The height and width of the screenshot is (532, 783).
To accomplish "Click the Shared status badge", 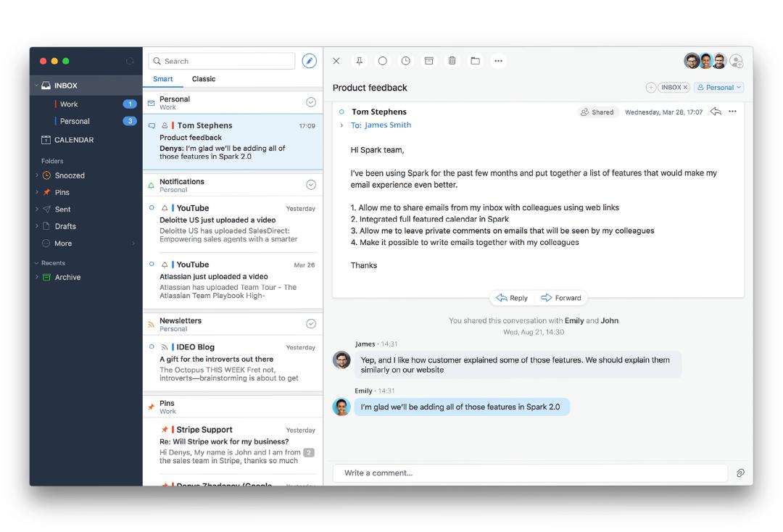I will coord(597,112).
